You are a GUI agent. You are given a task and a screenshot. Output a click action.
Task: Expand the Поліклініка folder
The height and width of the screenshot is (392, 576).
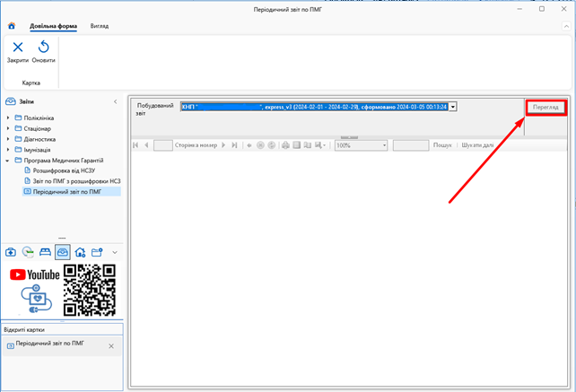[x=8, y=118]
